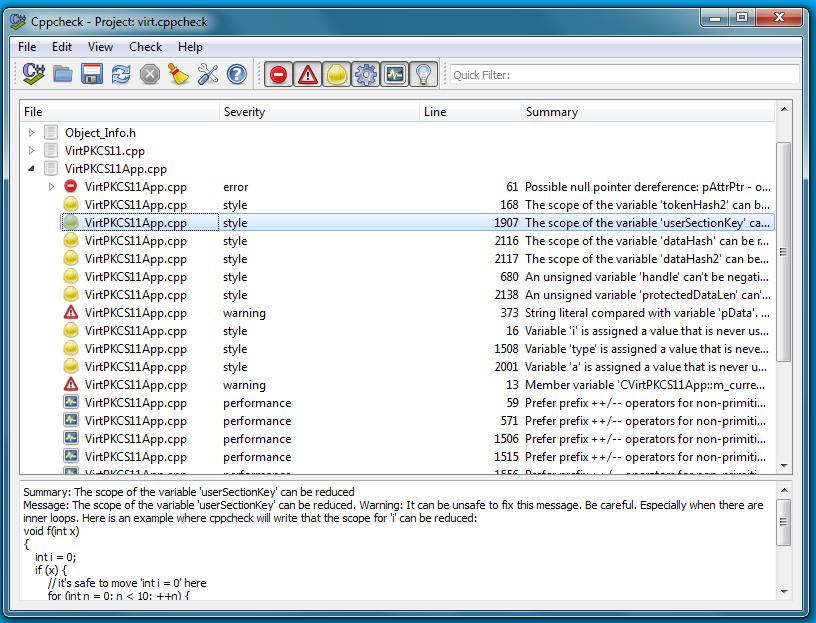
Task: Click the 'warning' severity cell on line 13
Action: 244,385
